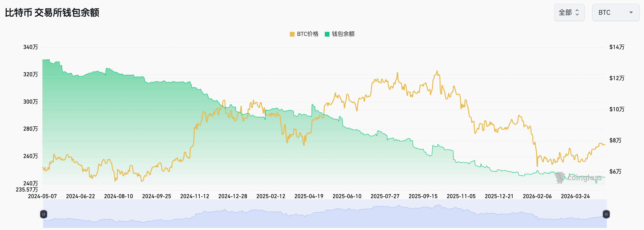Click the 235.57万 axis minimum label
The width and height of the screenshot is (644, 230).
pos(27,190)
